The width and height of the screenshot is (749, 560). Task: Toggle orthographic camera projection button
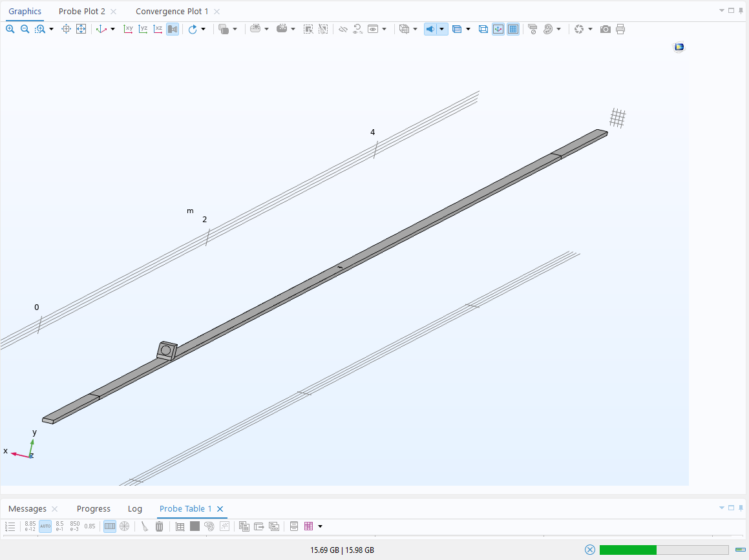click(173, 29)
